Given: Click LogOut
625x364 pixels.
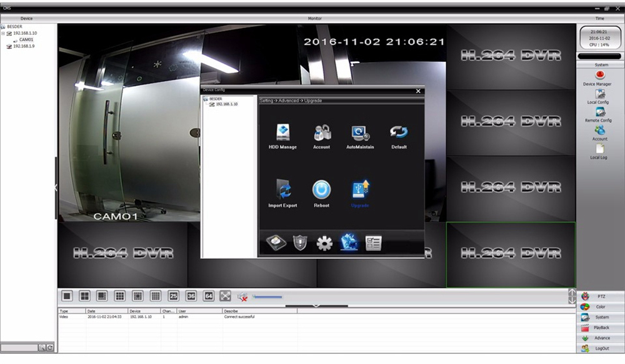Looking at the screenshot, I should [x=601, y=348].
